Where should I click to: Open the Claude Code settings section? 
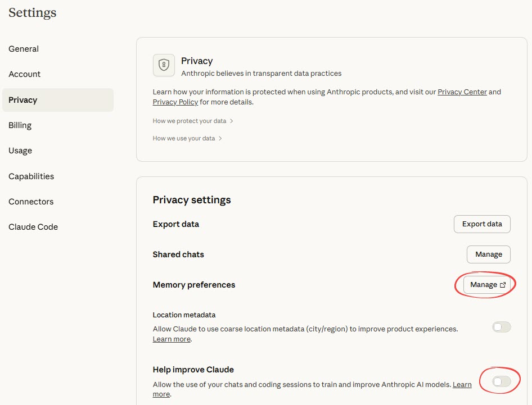(33, 226)
